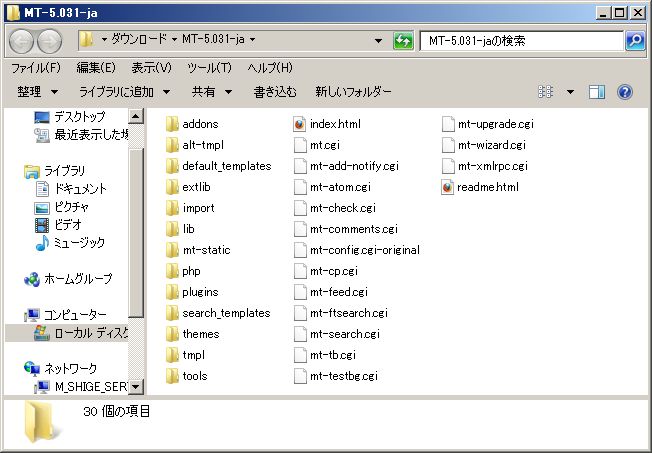Viewport: 652px width, 453px height.
Task: Select the search_templates folder icon
Action: click(x=172, y=313)
